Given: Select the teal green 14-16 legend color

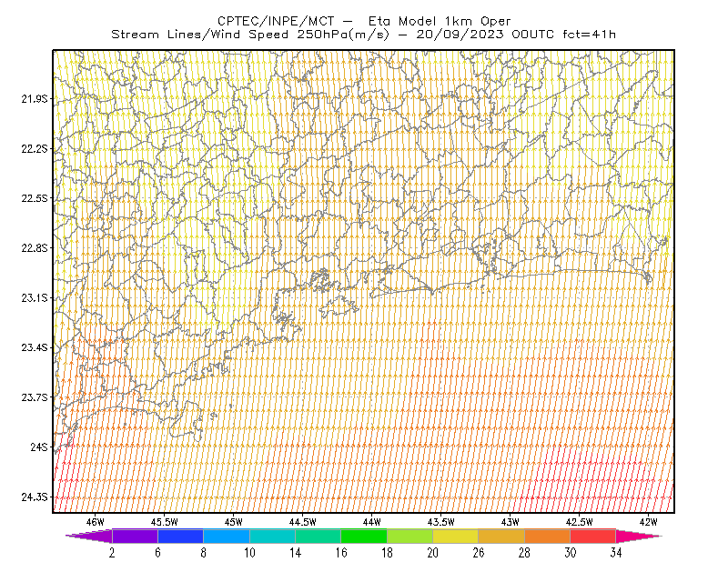Looking at the screenshot, I should point(318,536).
